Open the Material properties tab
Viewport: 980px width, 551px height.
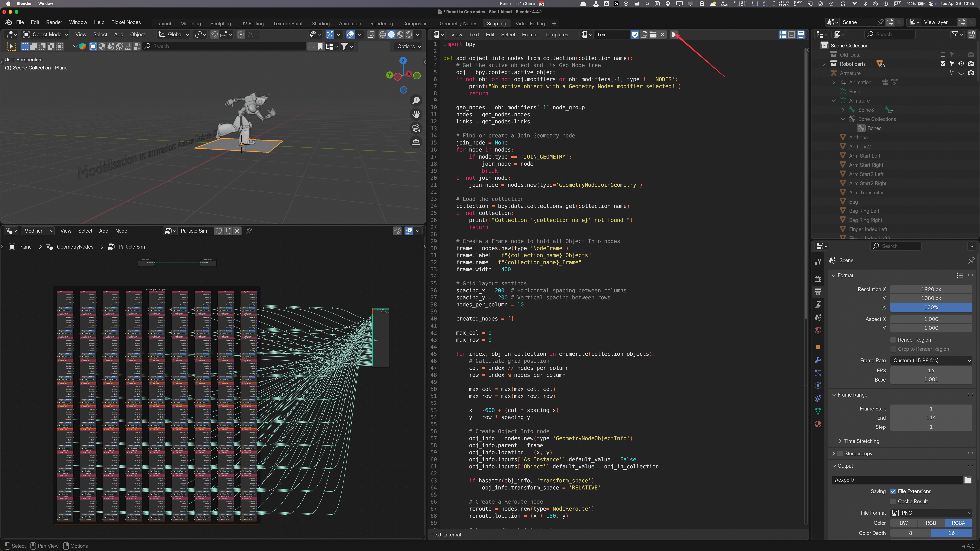818,424
